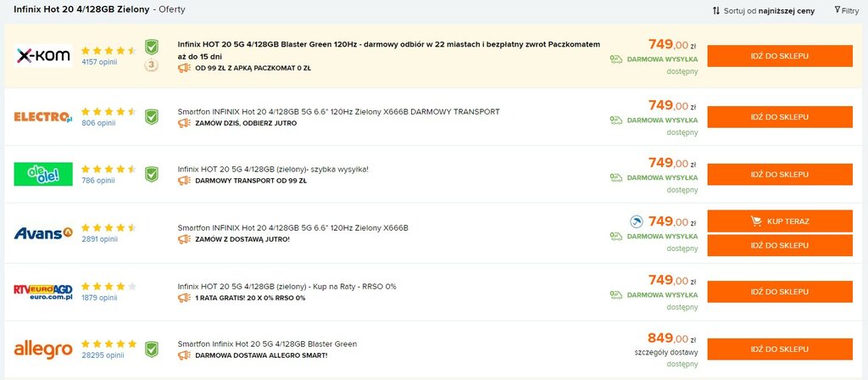Click the free delivery truck icon in Avans row

click(616, 236)
